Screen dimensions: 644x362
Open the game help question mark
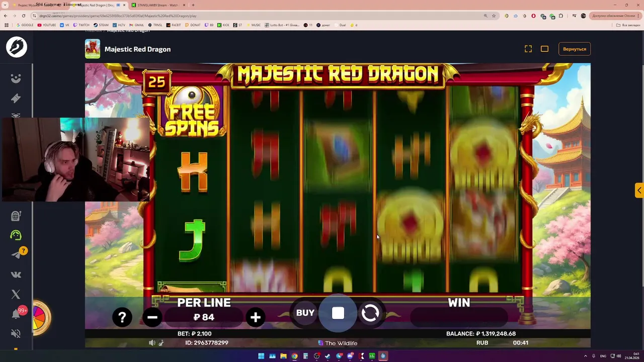click(x=122, y=317)
